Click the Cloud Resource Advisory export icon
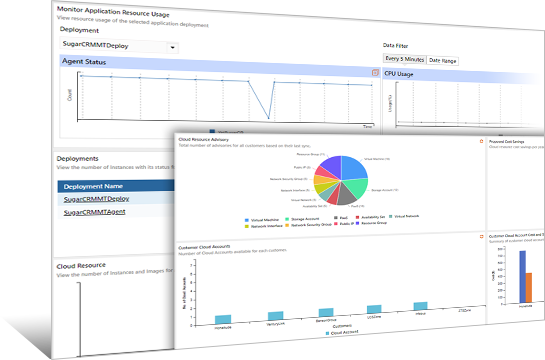The image size is (545, 360). click(x=481, y=141)
